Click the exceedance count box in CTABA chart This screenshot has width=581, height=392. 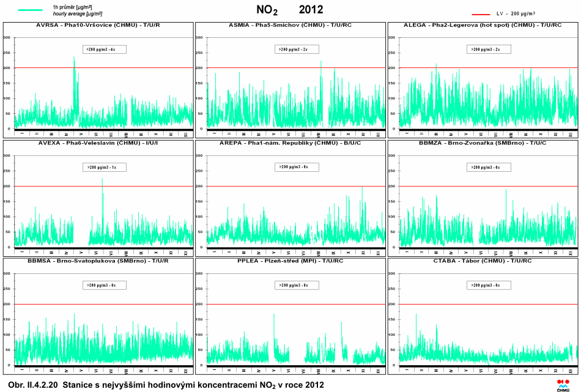pos(489,285)
